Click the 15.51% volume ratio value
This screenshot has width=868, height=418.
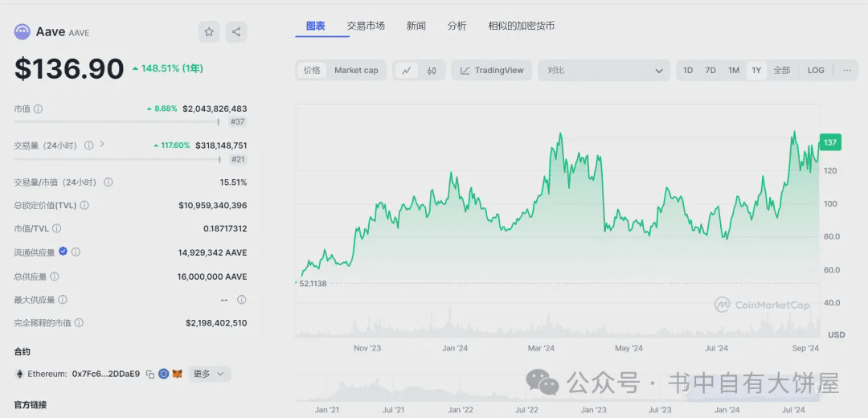233,182
